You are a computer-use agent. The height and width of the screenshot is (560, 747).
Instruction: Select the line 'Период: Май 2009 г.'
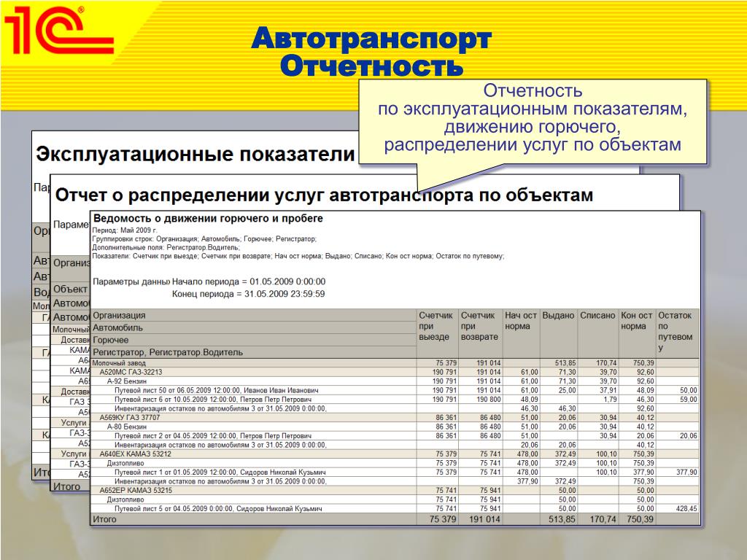[125, 230]
